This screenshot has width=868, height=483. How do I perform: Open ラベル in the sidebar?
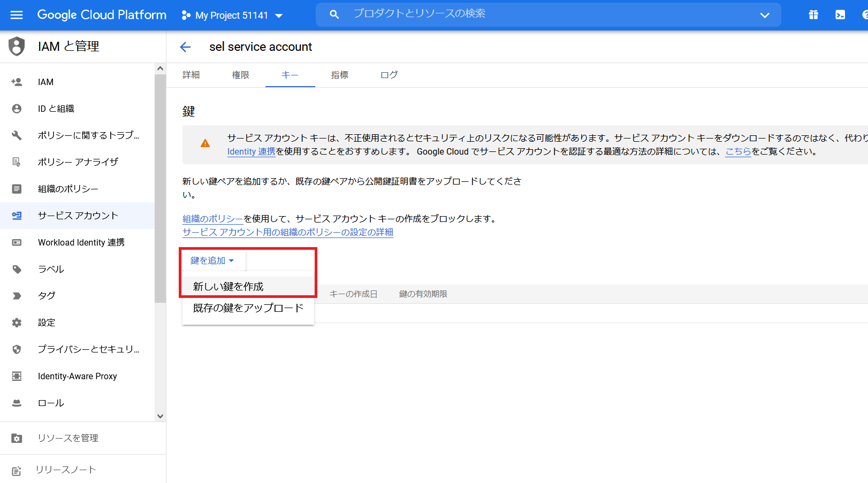[77, 269]
